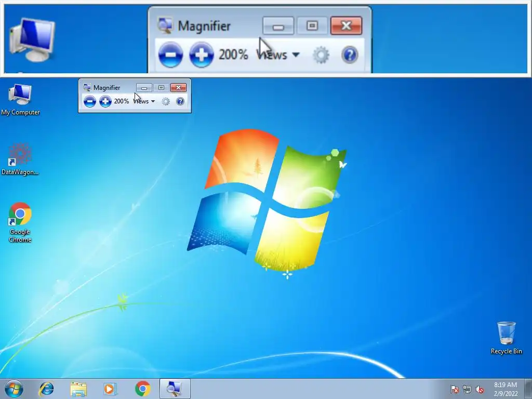
Task: Launch Windows Media Player from the taskbar
Action: (110, 389)
